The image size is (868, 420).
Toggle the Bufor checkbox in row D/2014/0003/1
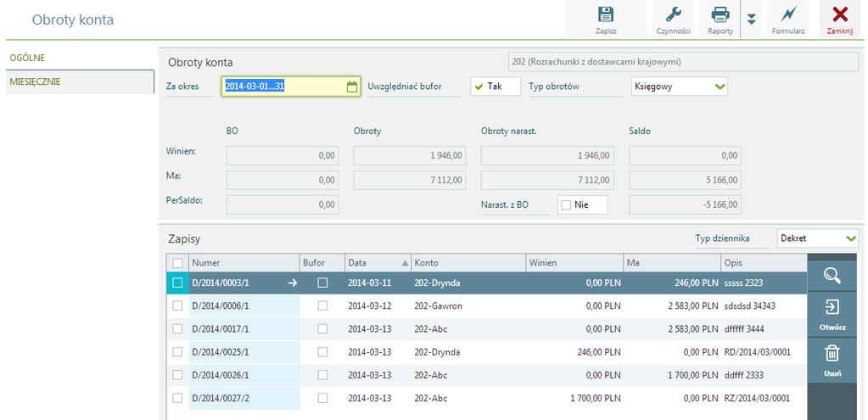point(322,283)
